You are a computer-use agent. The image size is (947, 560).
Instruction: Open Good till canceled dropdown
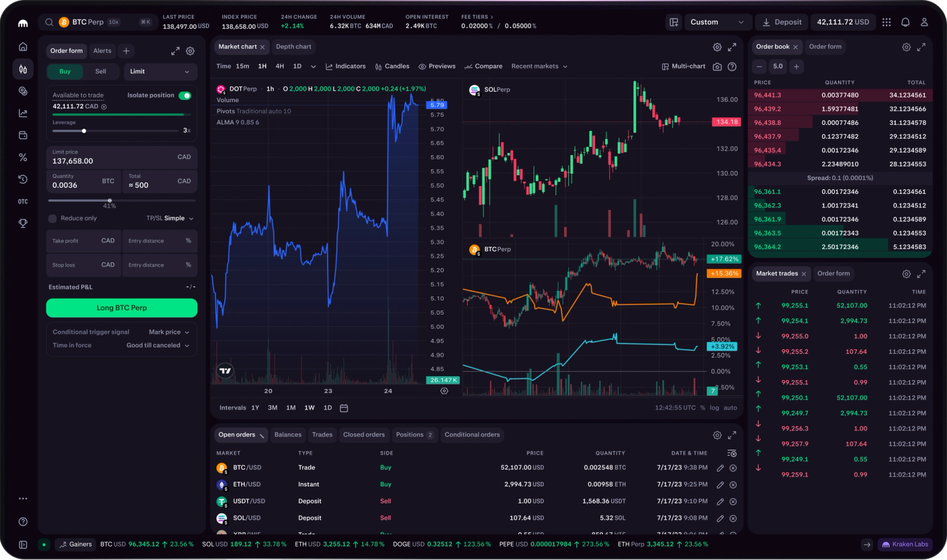[x=158, y=346]
